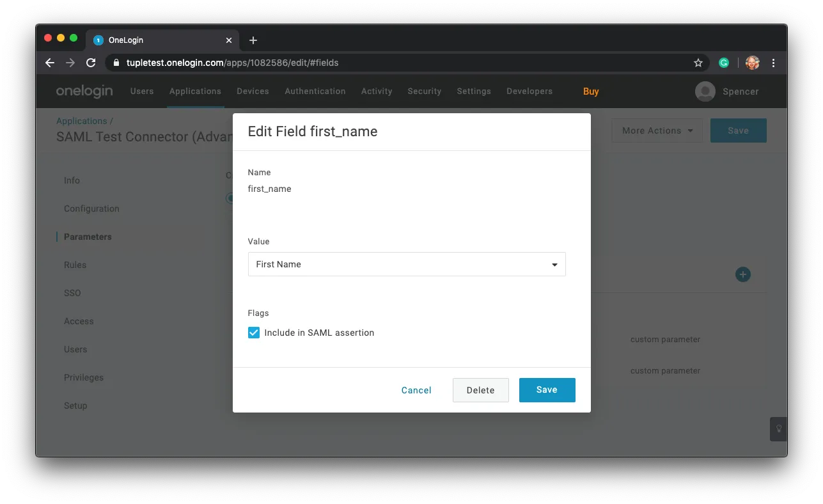Reload the page with refresh icon
This screenshot has height=504, width=823.
[x=91, y=63]
